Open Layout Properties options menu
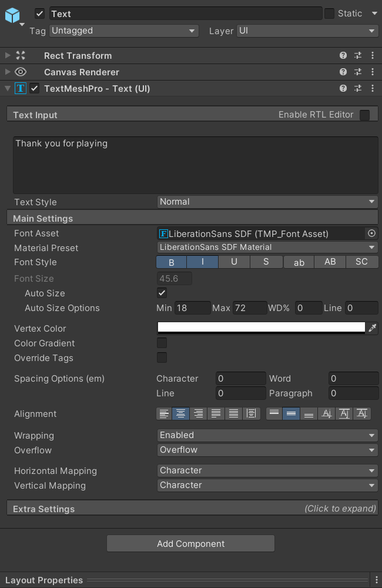The image size is (382, 588). click(376, 580)
